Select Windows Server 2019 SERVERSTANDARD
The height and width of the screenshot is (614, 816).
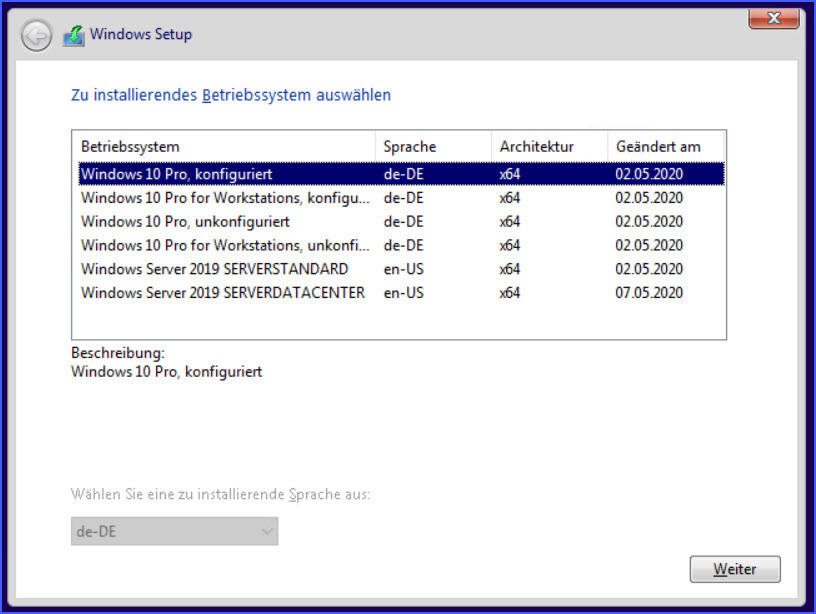(x=401, y=269)
